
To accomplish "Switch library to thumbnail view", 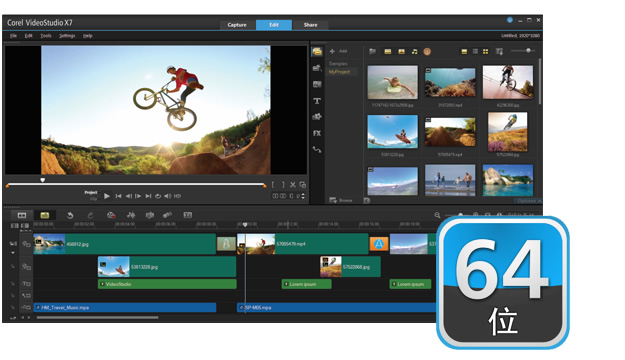I will point(485,51).
